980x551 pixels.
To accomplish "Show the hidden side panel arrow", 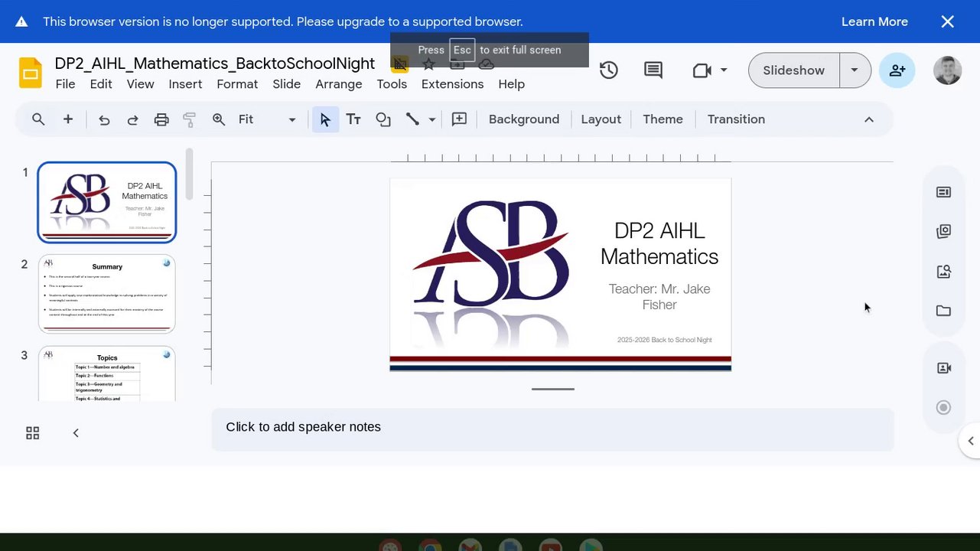I will pos(970,441).
